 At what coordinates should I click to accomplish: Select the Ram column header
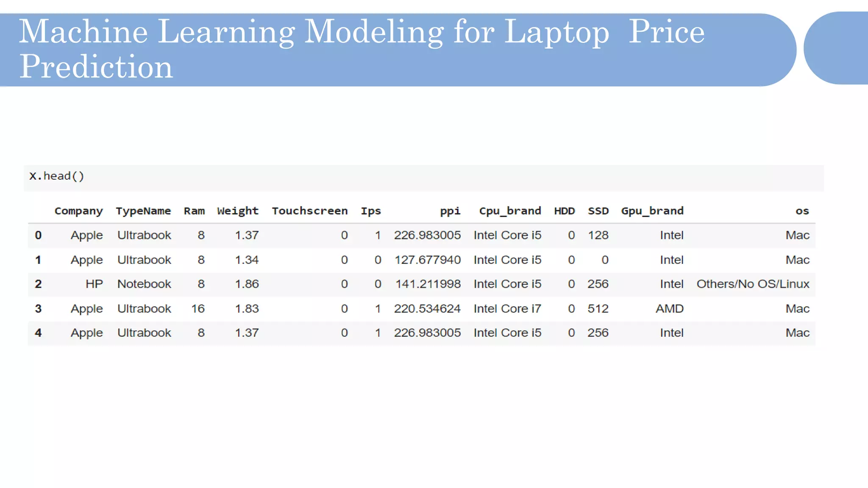click(194, 211)
